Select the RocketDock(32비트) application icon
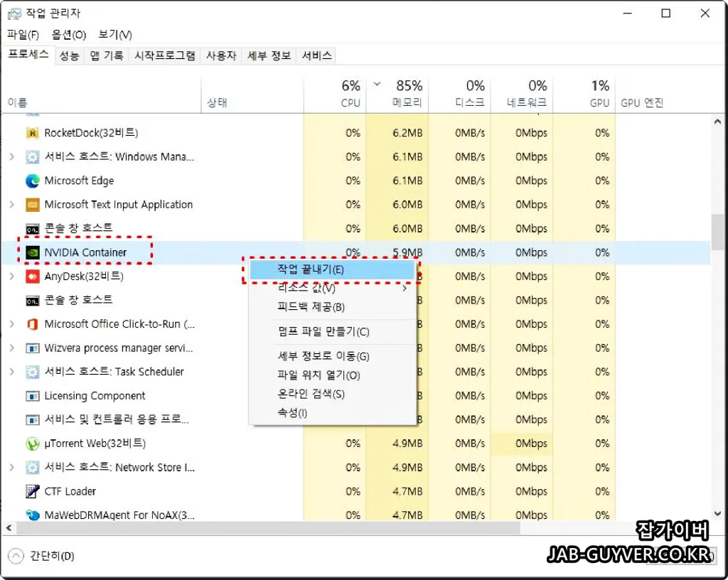Screen dimensions: 728x580 (x=33, y=132)
